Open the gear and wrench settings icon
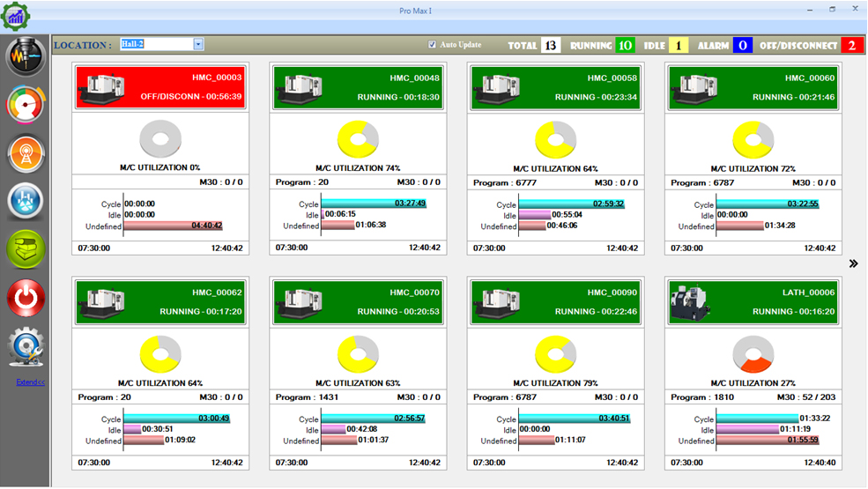The height and width of the screenshot is (489, 868). pyautogui.click(x=26, y=347)
